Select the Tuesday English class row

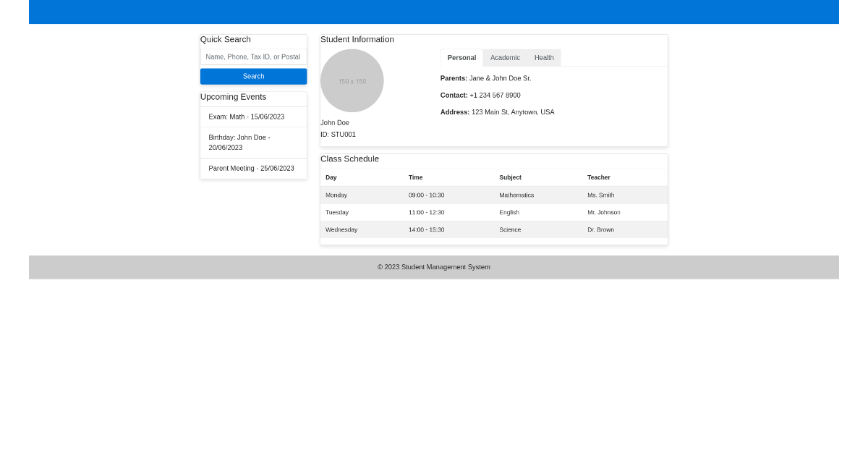(x=494, y=212)
